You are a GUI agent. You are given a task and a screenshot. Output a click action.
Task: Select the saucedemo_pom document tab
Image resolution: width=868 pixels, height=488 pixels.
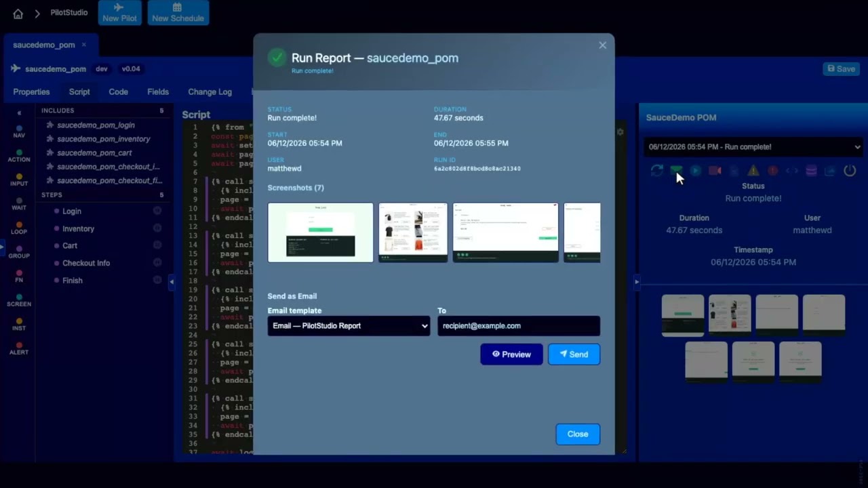[x=44, y=45]
